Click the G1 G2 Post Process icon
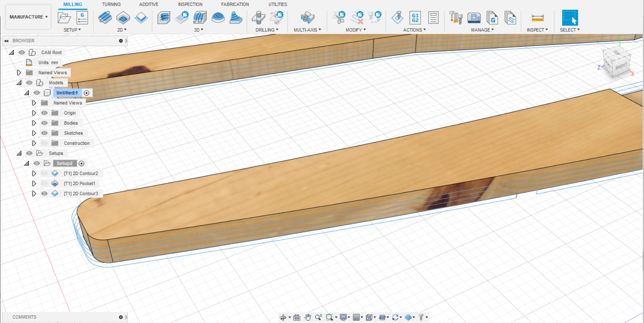 pyautogui.click(x=415, y=17)
